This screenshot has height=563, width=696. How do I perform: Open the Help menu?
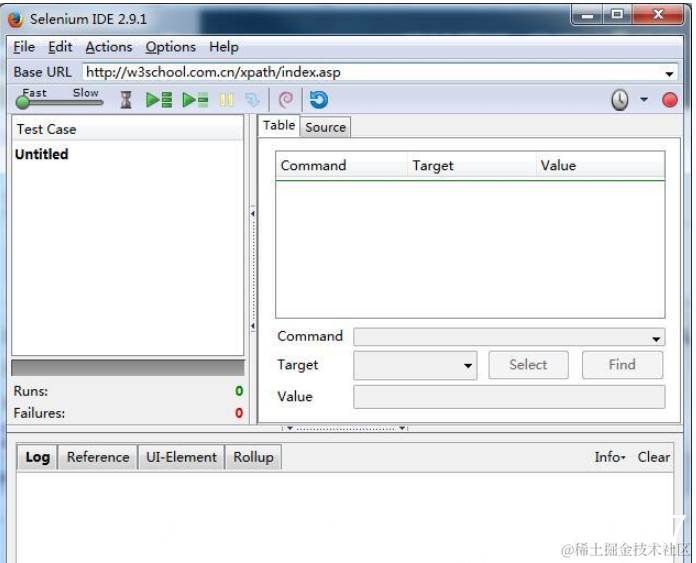[x=224, y=47]
